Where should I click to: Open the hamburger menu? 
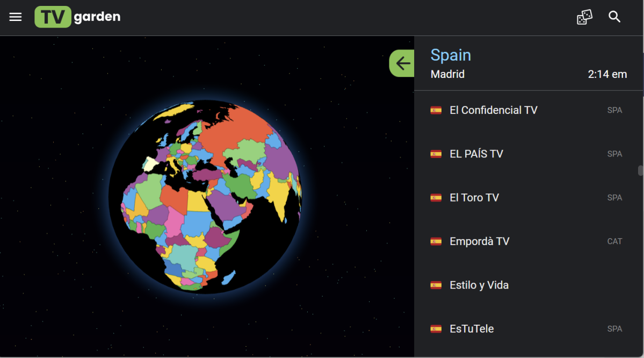(x=16, y=17)
